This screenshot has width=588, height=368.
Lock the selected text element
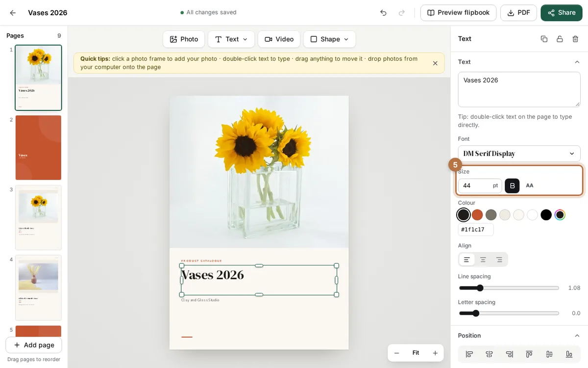point(560,39)
